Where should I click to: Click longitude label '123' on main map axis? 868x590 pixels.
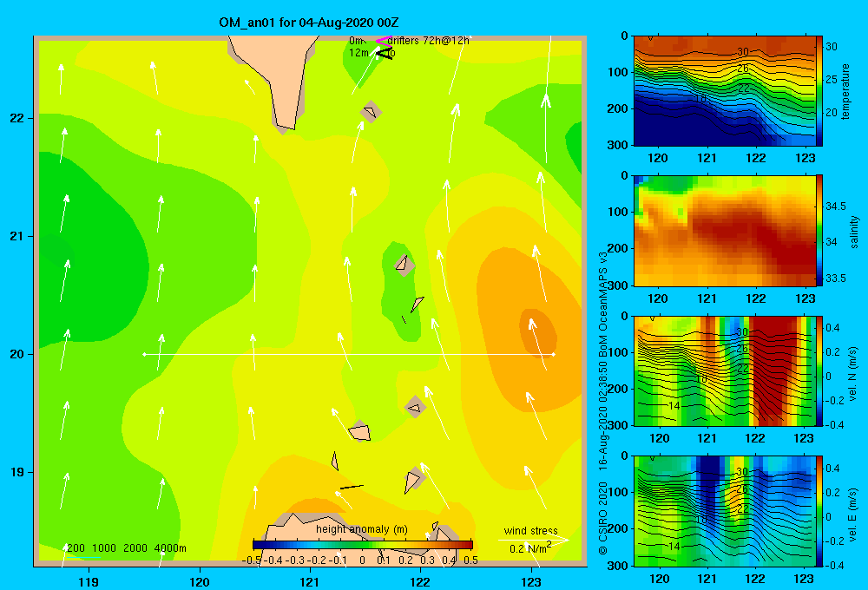coord(531,581)
